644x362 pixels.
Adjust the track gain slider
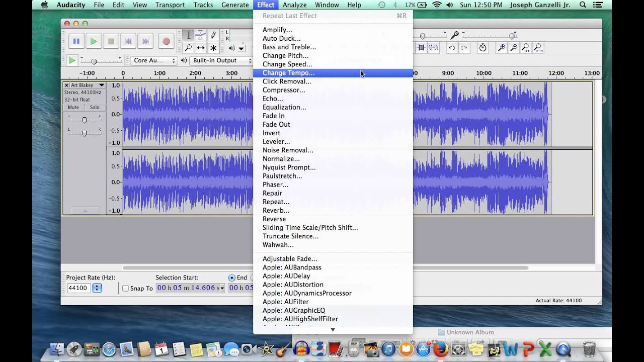click(x=84, y=120)
